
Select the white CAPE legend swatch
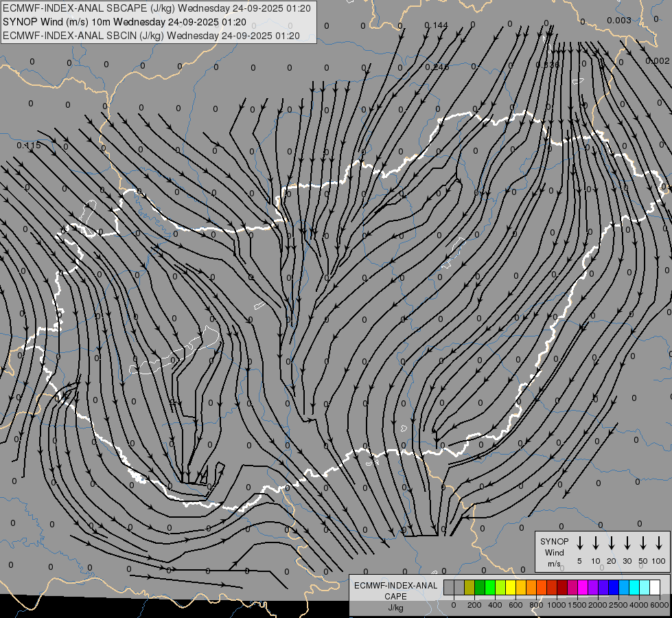(655, 587)
